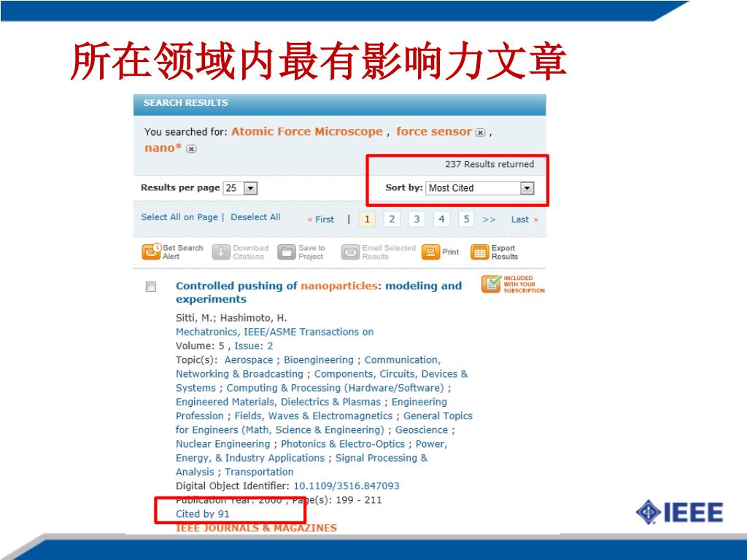Image resolution: width=747 pixels, height=560 pixels.
Task: Click the authors Sitti, M.; Hashimoto, H.
Action: click(x=231, y=318)
